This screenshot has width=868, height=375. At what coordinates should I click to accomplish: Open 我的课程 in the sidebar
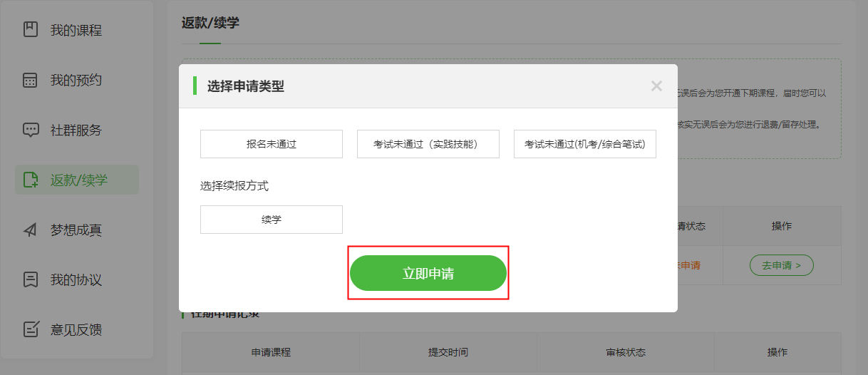point(76,30)
